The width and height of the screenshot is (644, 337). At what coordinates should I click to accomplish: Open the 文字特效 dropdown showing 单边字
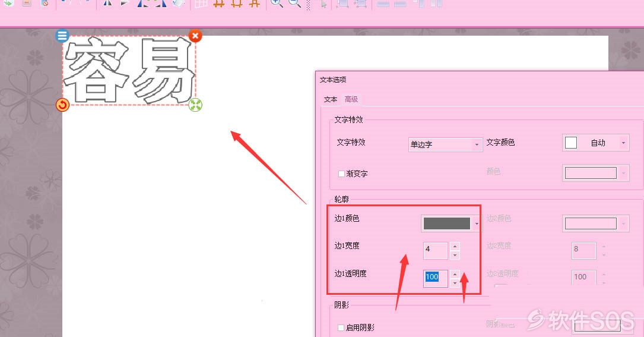tap(445, 144)
